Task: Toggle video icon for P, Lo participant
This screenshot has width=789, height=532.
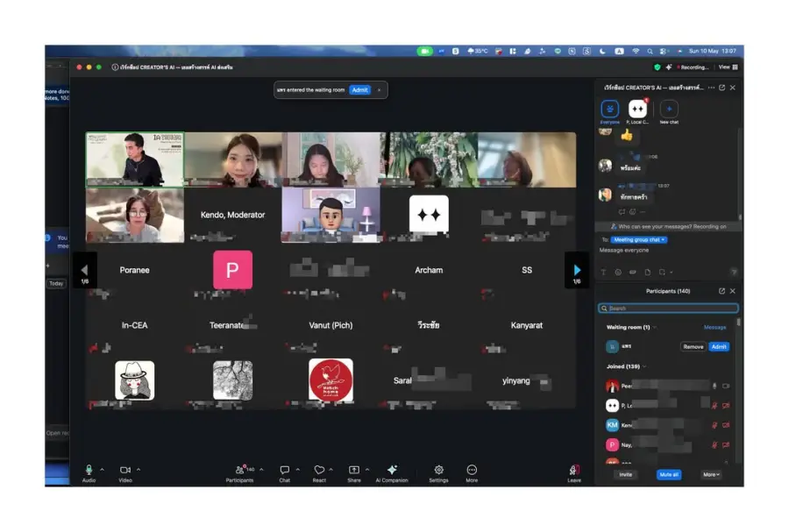Action: click(x=726, y=405)
